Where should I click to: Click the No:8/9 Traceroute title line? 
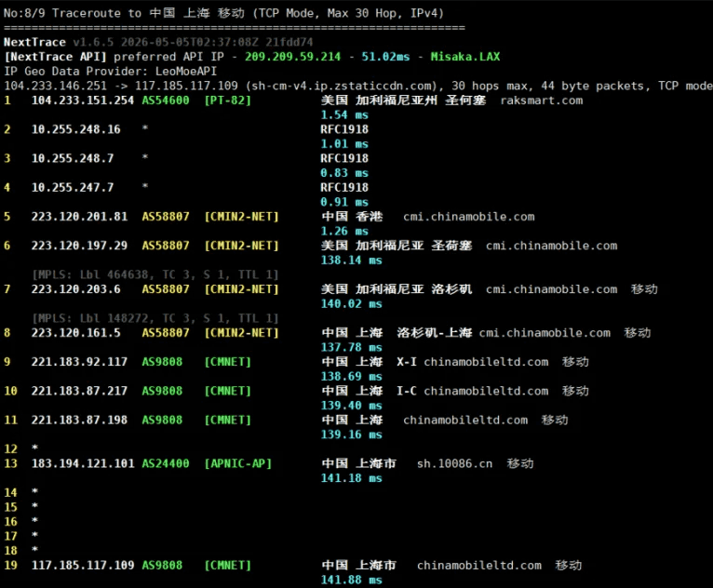pyautogui.click(x=223, y=13)
